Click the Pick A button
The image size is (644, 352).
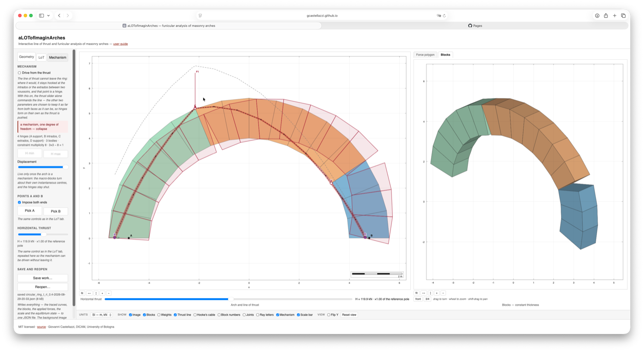30,211
